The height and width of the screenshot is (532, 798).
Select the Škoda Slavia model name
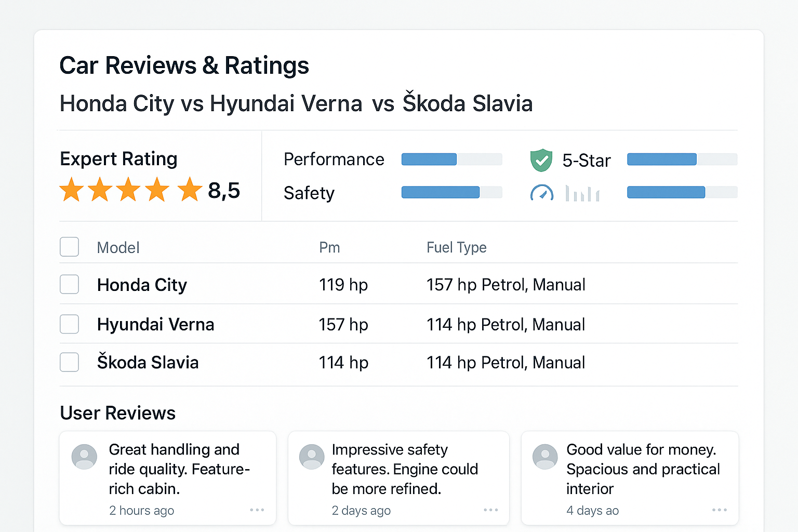pyautogui.click(x=148, y=362)
